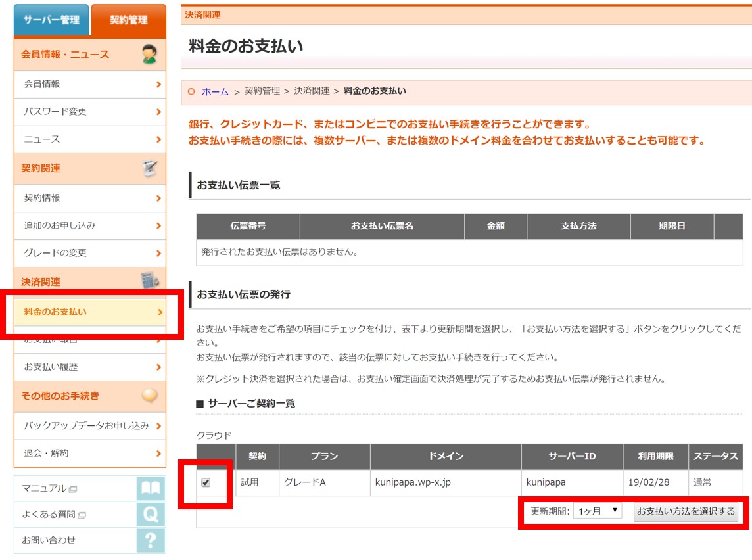Select the 契約管理 tab

click(128, 20)
